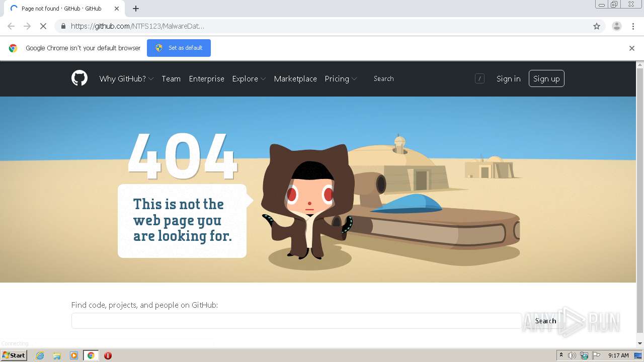Close the Page not found tab
Image resolution: width=644 pixels, height=362 pixels.
pos(117,9)
